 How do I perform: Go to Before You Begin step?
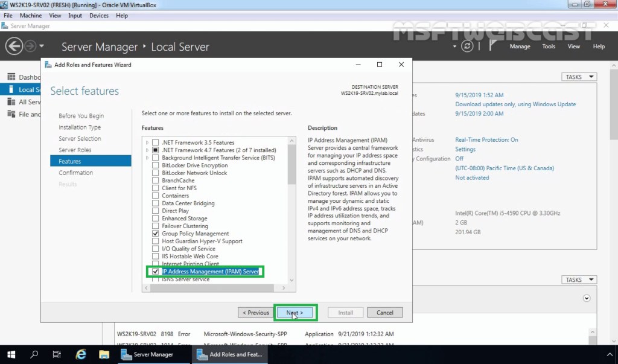pos(81,116)
